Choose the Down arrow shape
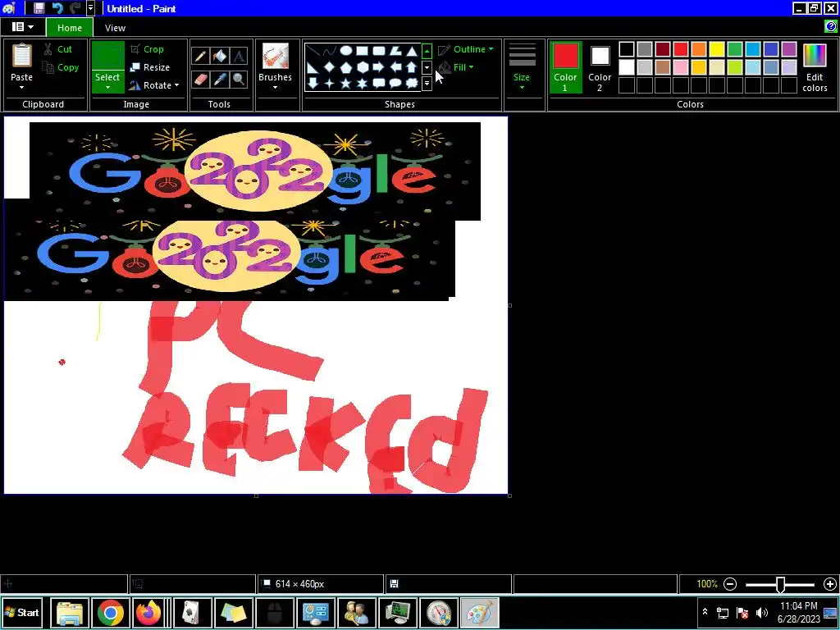The image size is (840, 630). (x=313, y=83)
